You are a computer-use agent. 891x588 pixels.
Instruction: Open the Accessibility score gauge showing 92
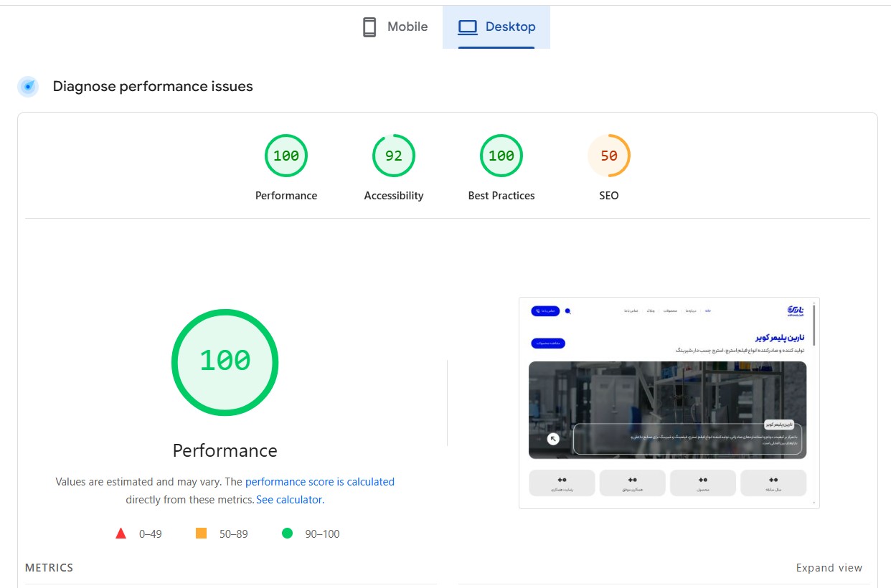394,156
